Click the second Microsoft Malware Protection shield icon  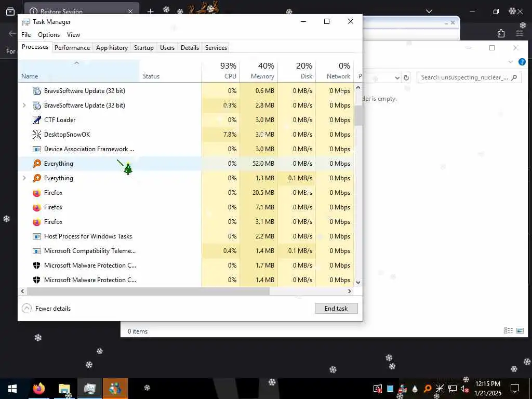(x=37, y=280)
